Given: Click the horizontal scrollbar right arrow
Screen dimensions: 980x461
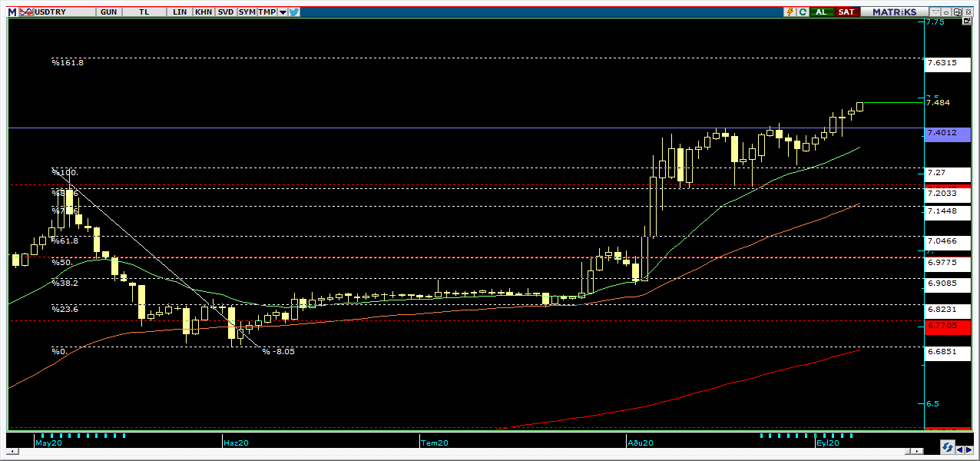Looking at the screenshot, I should point(917,451).
